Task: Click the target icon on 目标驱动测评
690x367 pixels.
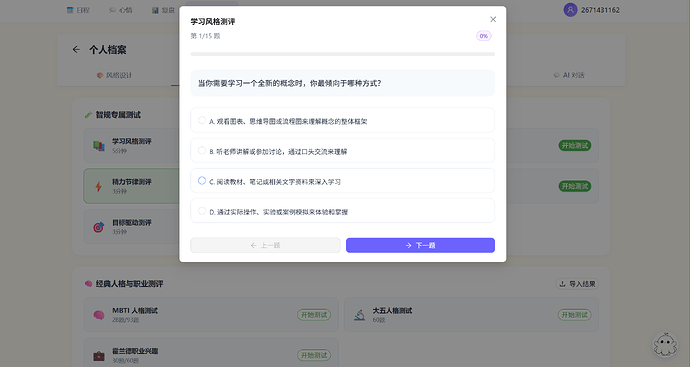Action: (99, 227)
